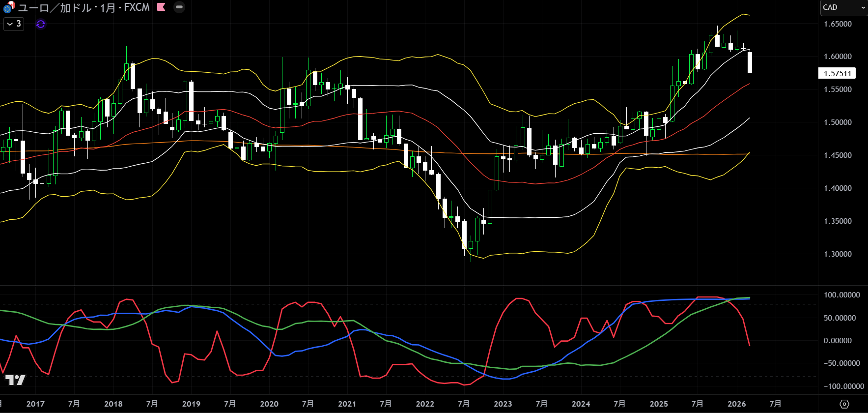Click the latest white candlestick
Screen dimensions: 868x413
tap(750, 62)
